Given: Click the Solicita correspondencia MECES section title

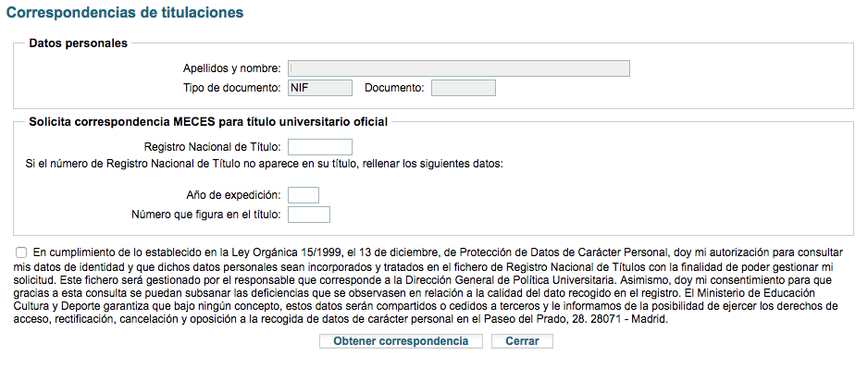Looking at the screenshot, I should pyautogui.click(x=208, y=121).
